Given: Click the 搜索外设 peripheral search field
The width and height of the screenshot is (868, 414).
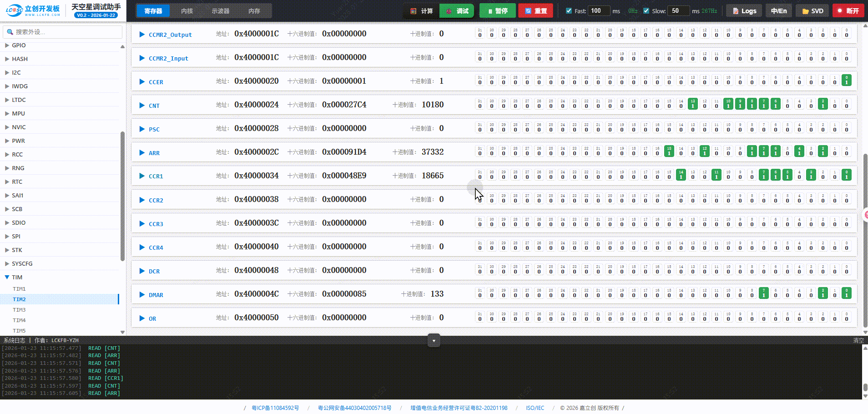Looking at the screenshot, I should pyautogui.click(x=64, y=32).
